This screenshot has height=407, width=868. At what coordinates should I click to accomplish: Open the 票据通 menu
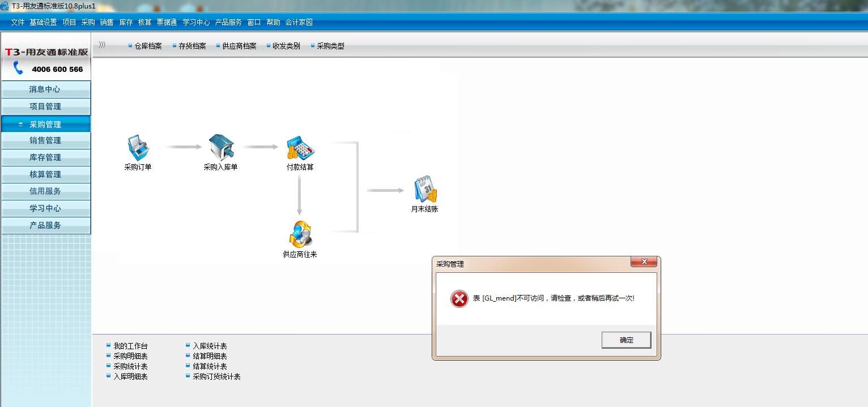click(x=167, y=23)
